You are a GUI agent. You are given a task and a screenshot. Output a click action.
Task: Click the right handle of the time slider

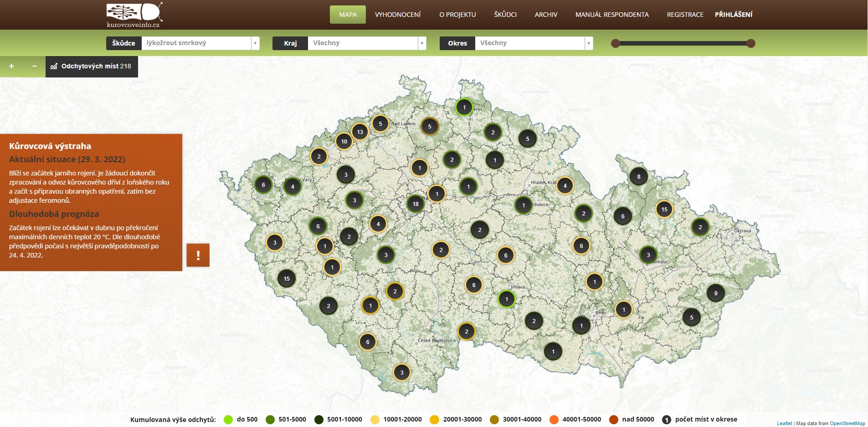[751, 43]
